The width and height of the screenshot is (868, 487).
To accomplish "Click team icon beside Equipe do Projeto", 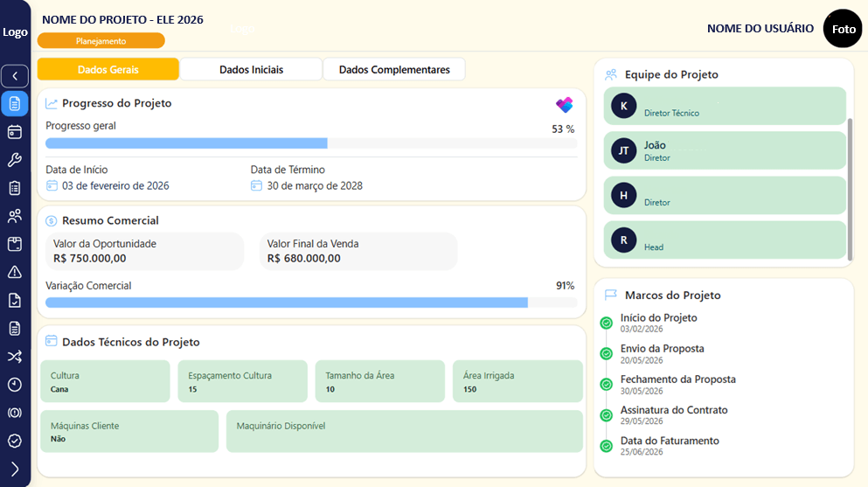I will [611, 74].
